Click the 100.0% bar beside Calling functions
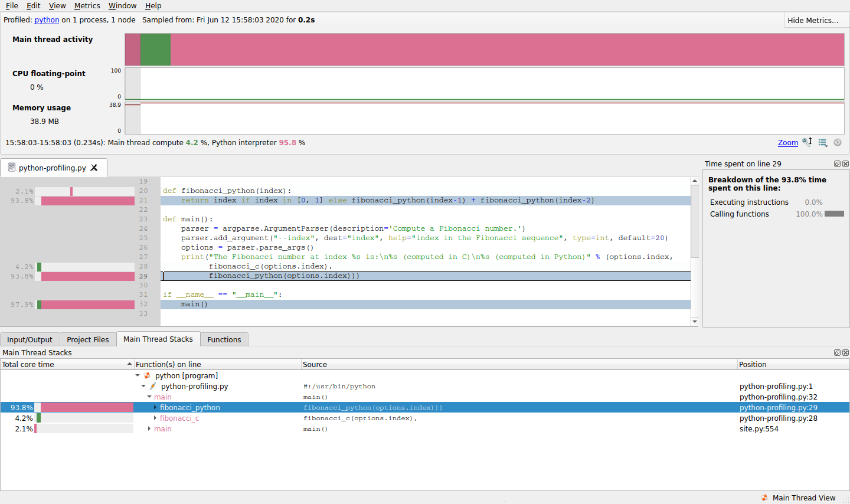This screenshot has width=850, height=504. (x=835, y=214)
